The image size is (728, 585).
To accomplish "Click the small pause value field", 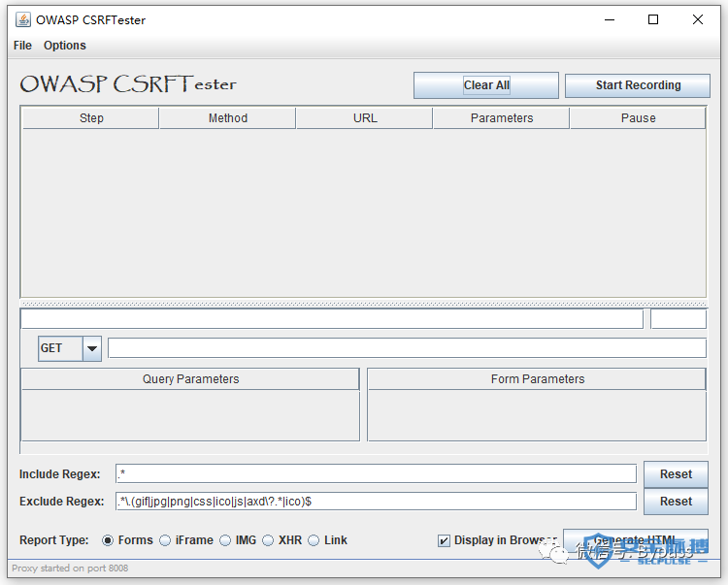I will (678, 319).
